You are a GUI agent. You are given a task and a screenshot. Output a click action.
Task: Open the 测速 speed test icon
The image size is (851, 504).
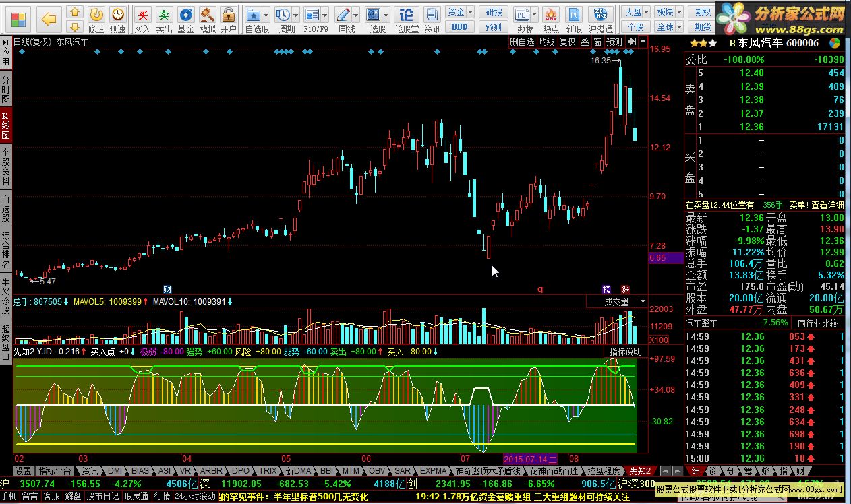[118, 19]
